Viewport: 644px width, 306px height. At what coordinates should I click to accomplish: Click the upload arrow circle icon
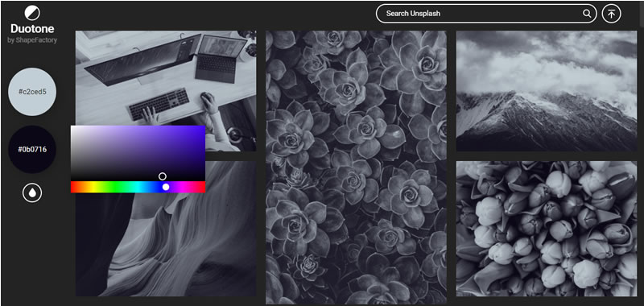pyautogui.click(x=612, y=14)
